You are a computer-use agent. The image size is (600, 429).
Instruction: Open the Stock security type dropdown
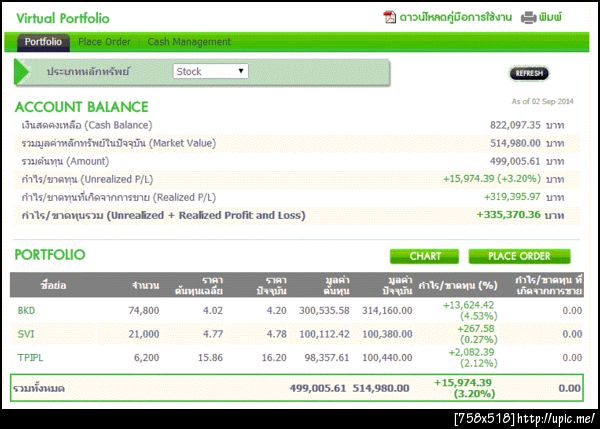[210, 71]
